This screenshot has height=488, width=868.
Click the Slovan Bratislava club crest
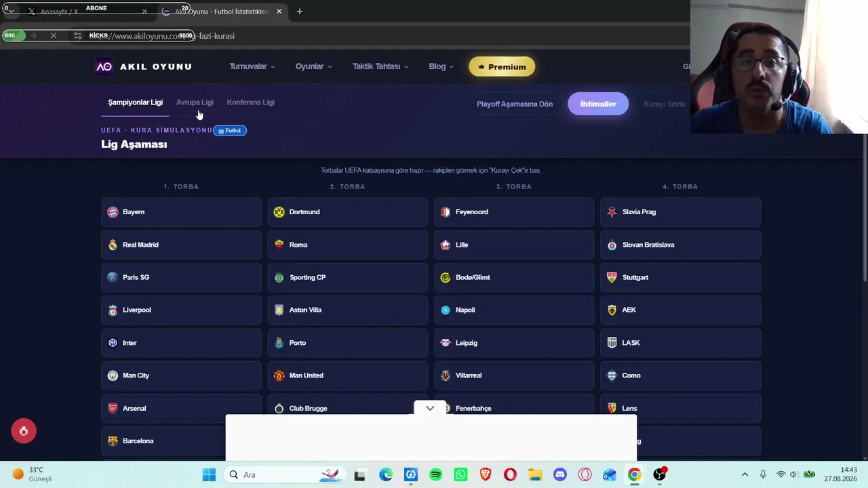[612, 245]
